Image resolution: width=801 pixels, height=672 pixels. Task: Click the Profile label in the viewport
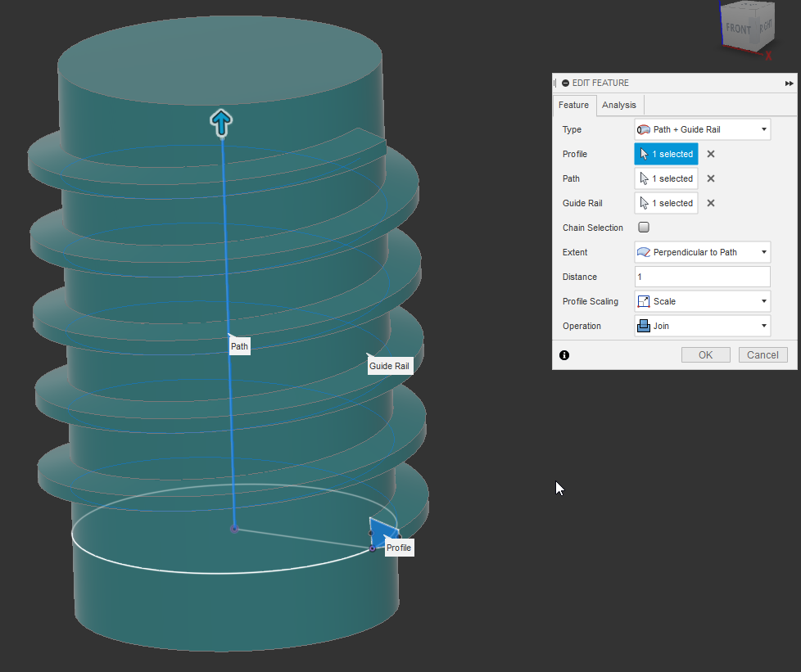point(399,548)
